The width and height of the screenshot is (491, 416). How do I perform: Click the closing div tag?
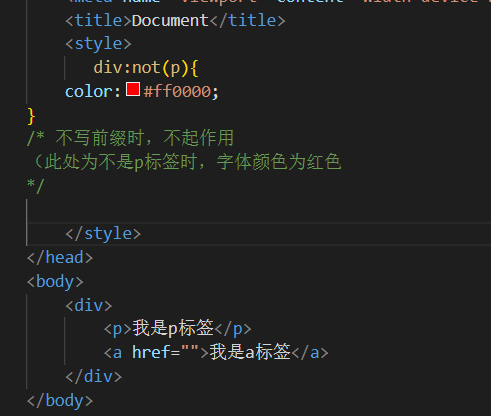[94, 376]
